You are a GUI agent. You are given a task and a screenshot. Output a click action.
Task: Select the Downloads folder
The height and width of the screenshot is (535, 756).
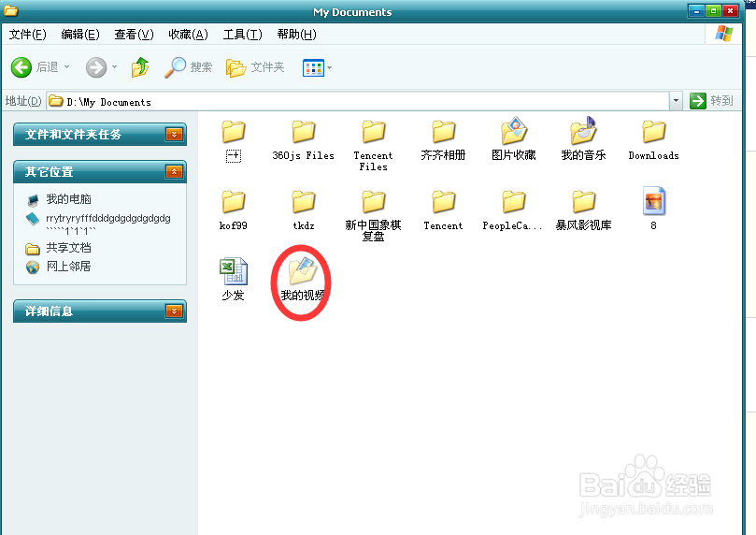point(654,140)
